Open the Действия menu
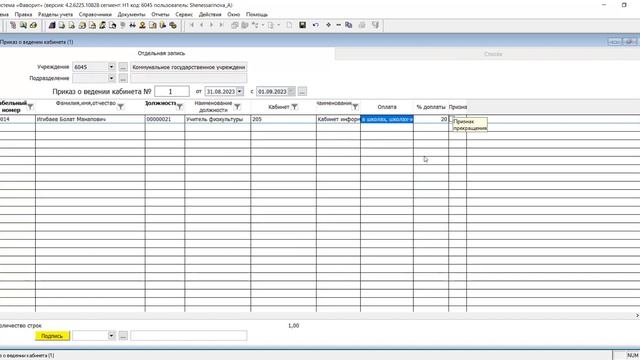The height and width of the screenshot is (360, 640). 210,14
